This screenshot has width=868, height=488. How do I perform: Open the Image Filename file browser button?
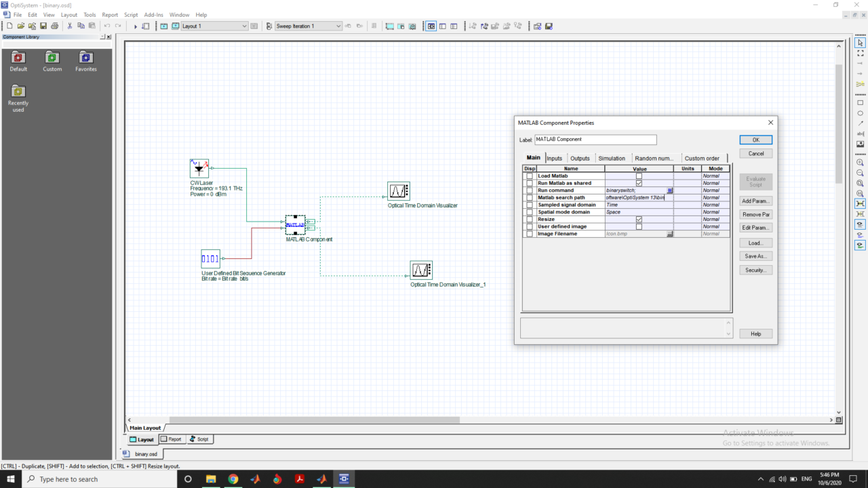(670, 233)
